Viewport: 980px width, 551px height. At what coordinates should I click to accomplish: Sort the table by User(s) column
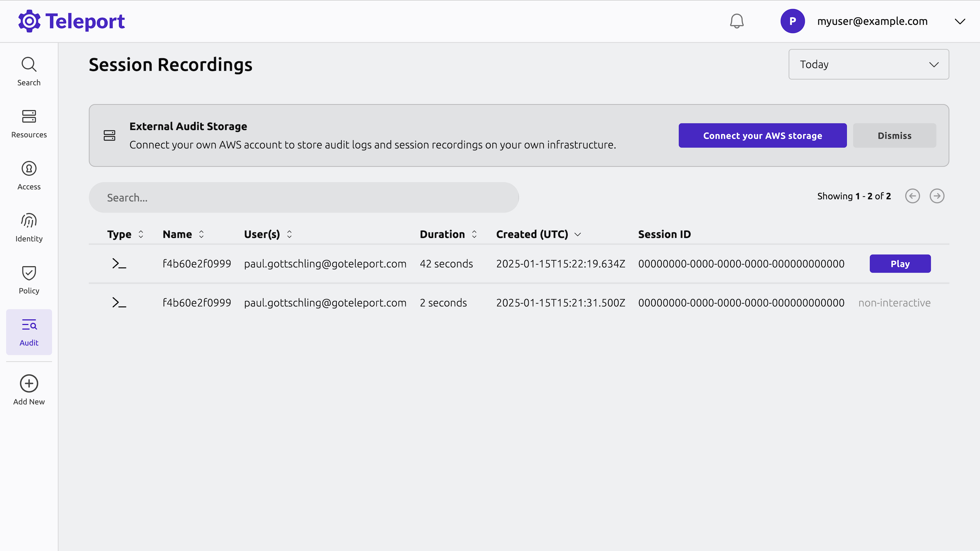pos(268,234)
